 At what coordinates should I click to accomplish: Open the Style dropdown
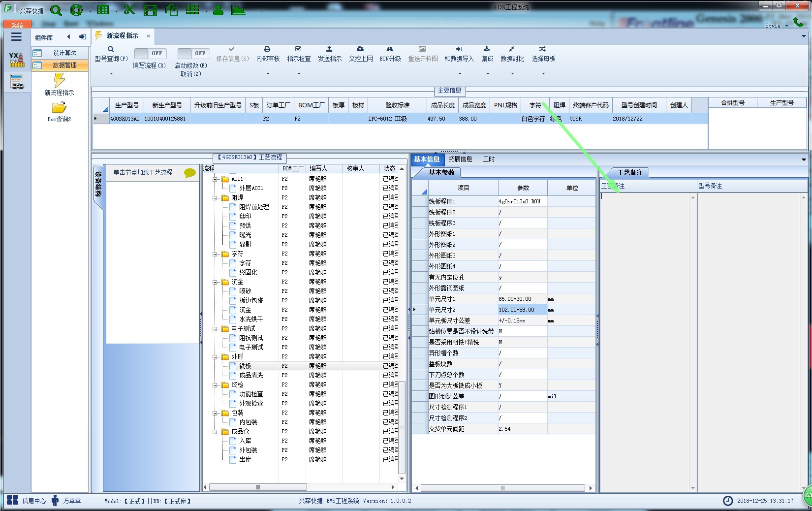click(777, 26)
